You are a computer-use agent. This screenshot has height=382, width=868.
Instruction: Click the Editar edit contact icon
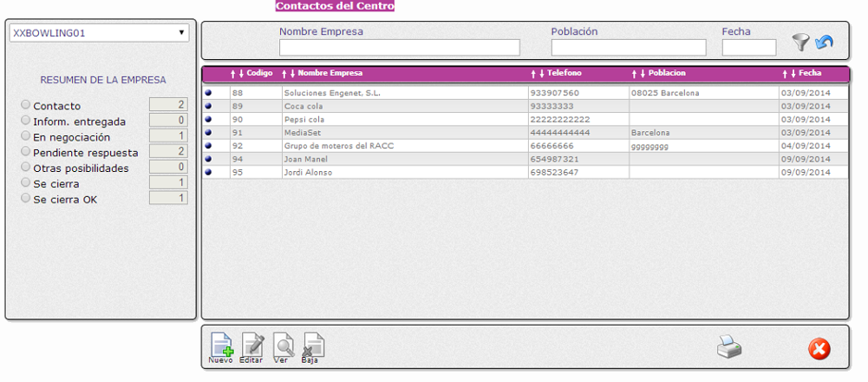(251, 346)
